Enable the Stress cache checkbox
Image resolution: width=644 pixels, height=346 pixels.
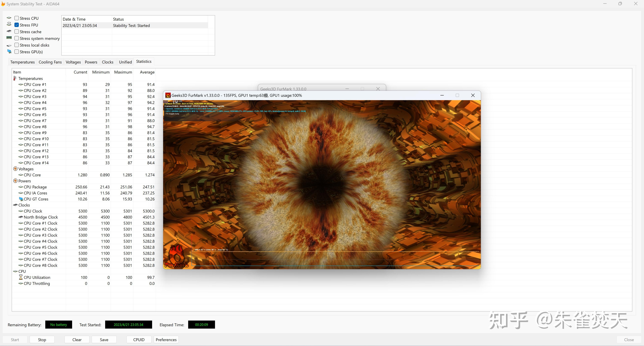point(17,32)
